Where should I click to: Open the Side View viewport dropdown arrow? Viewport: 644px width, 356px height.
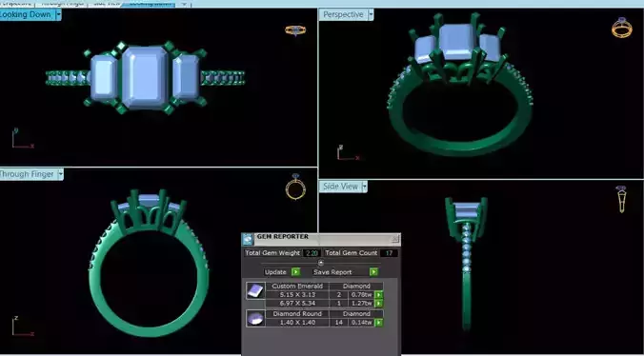pyautogui.click(x=364, y=187)
